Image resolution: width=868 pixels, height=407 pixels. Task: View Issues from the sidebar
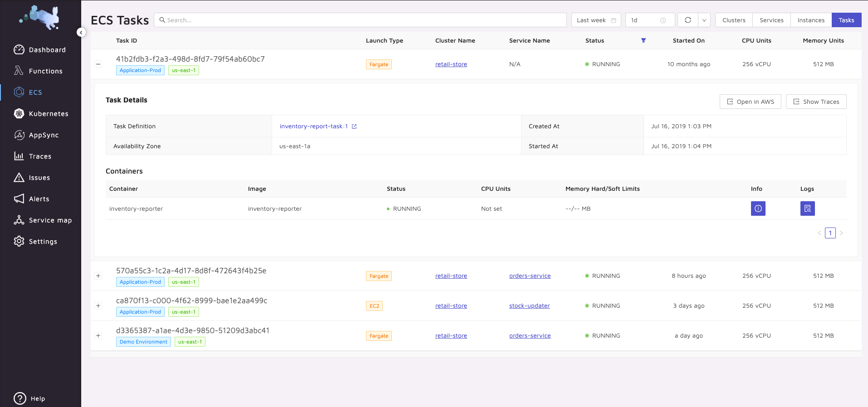tap(32, 178)
